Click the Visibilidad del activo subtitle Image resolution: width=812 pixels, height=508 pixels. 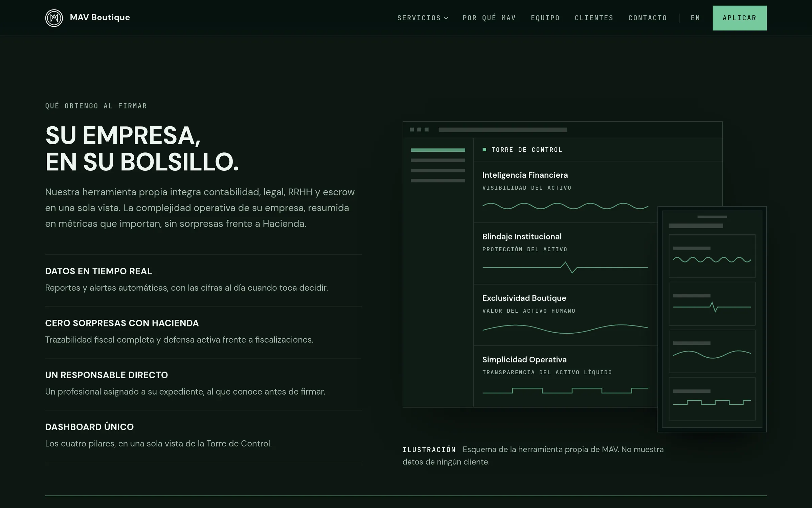pyautogui.click(x=527, y=188)
